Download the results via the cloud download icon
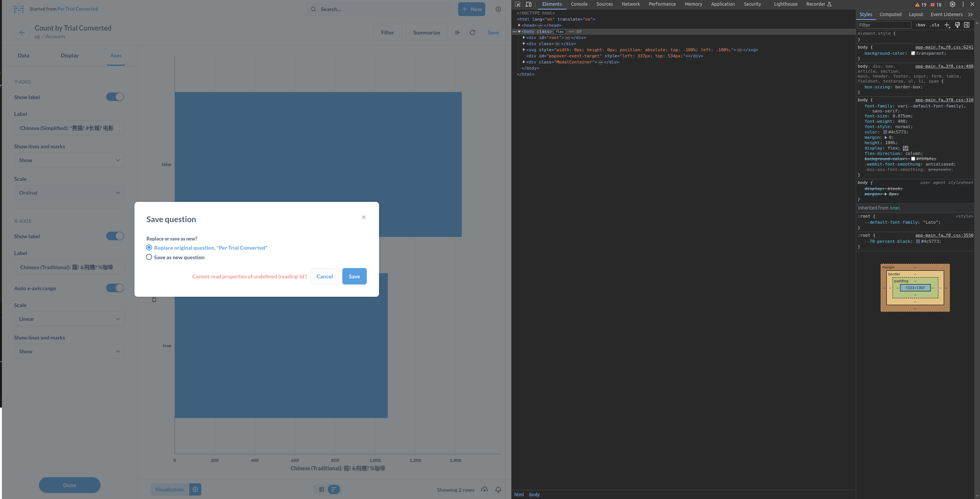The width and height of the screenshot is (980, 499). pyautogui.click(x=484, y=489)
